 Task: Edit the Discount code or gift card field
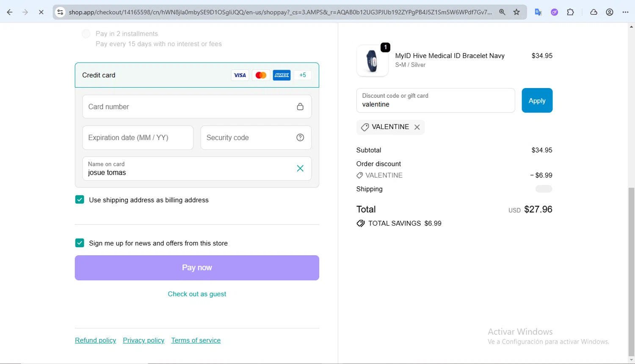click(x=436, y=100)
